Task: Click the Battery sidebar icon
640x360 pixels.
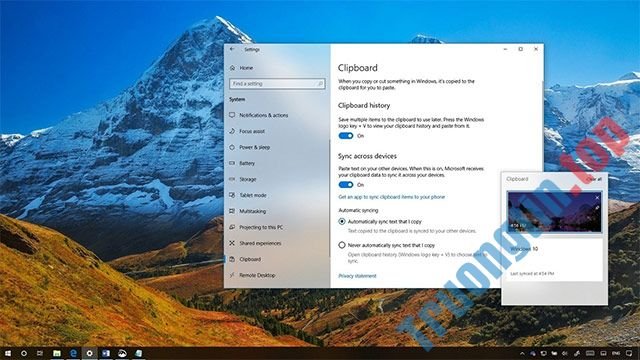Action: 232,163
